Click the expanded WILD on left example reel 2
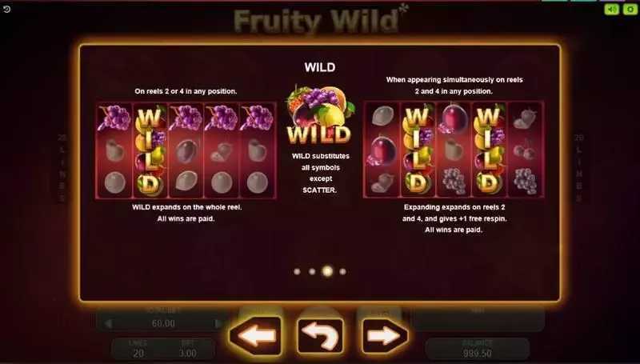Image resolution: width=640 pixels, height=364 pixels. coord(150,150)
